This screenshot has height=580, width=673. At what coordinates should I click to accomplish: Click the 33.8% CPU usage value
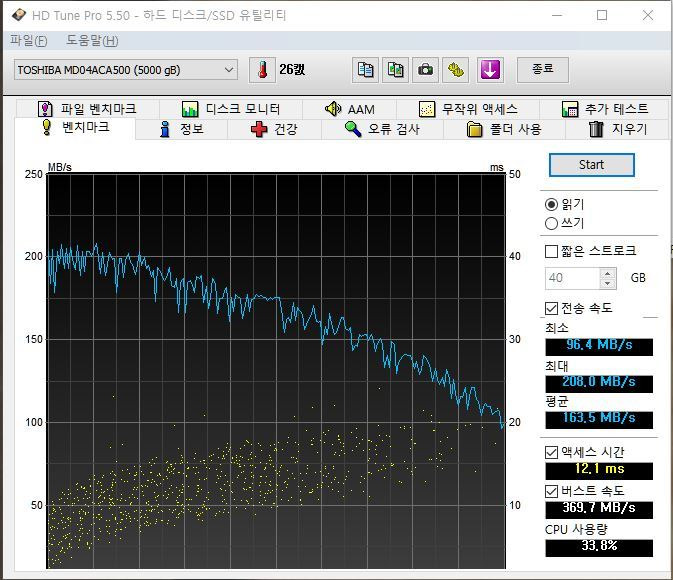(599, 546)
